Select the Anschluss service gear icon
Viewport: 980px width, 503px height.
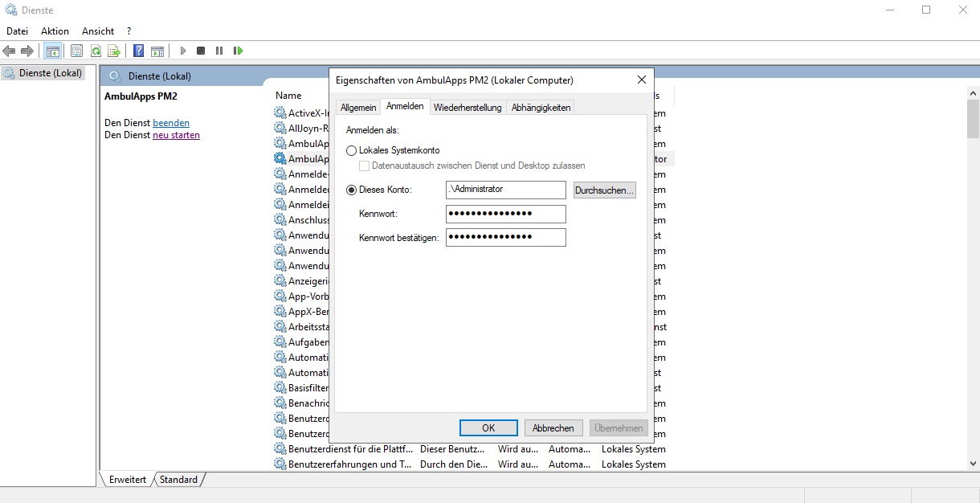280,219
